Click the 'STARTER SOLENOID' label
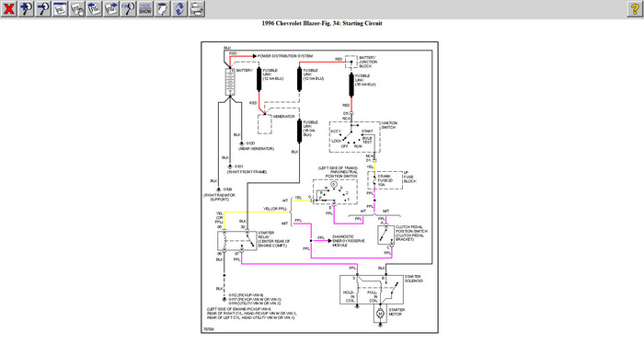Viewport: 644px width, 355px height. click(x=414, y=279)
